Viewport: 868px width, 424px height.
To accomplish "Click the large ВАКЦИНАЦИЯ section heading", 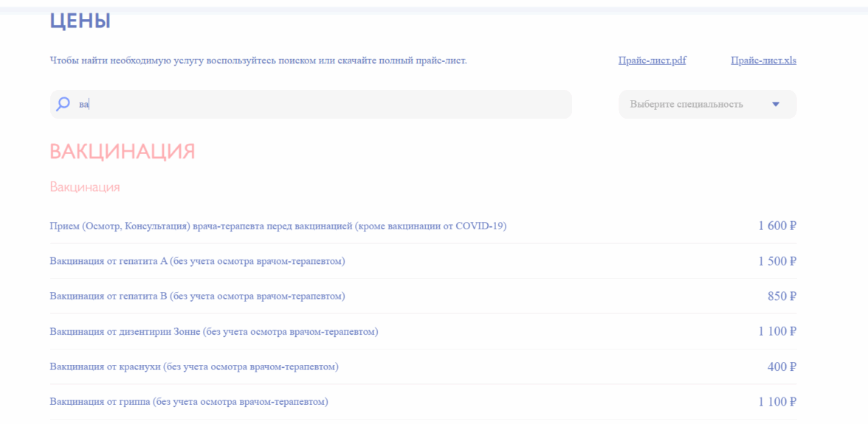I will point(123,151).
